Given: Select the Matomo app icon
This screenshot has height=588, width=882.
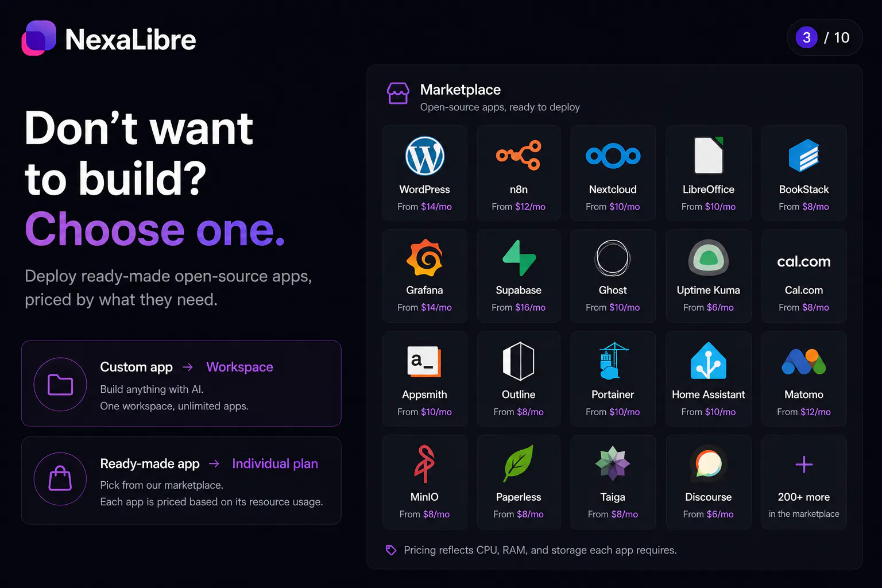Looking at the screenshot, I should pyautogui.click(x=804, y=362).
